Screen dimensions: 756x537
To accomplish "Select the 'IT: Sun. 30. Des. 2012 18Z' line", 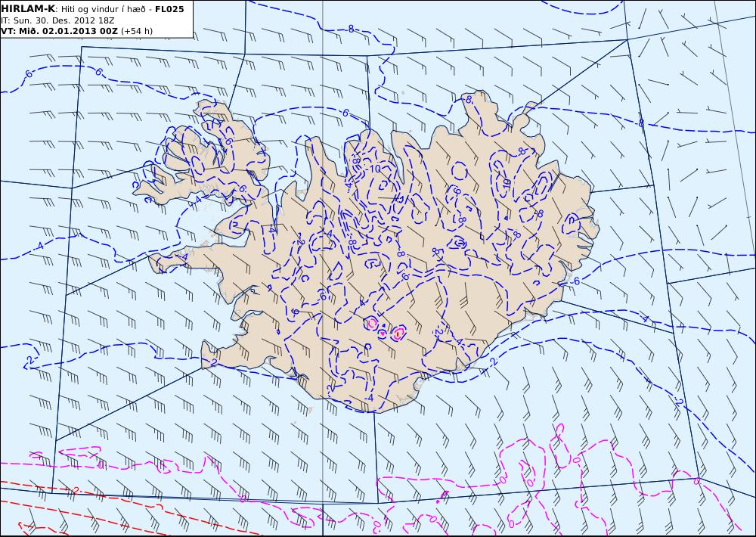I will pos(57,20).
